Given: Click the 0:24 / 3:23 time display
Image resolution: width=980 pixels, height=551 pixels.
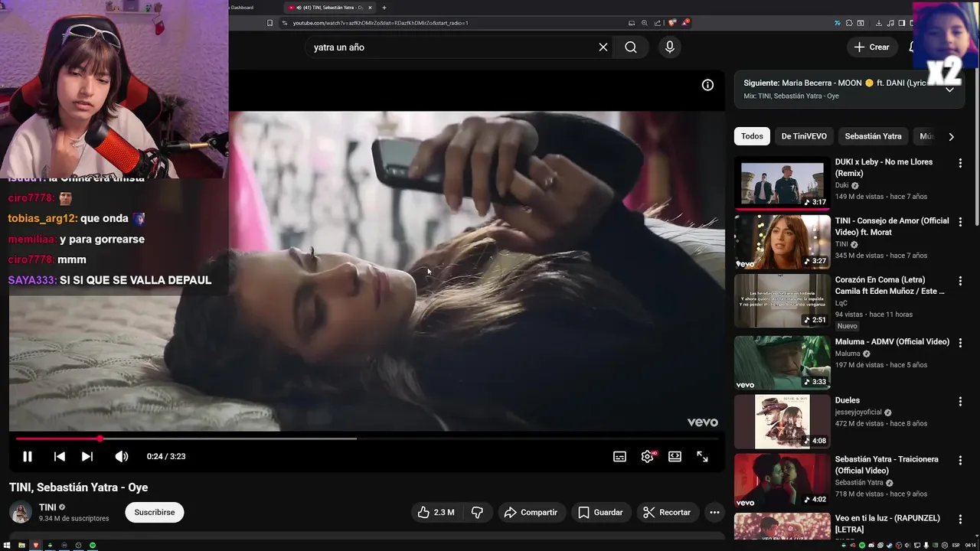Looking at the screenshot, I should (166, 457).
